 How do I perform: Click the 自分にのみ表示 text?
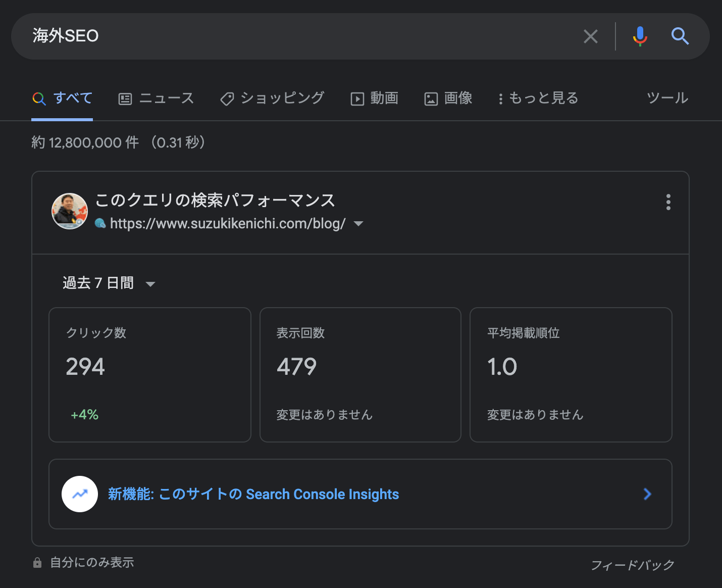[92, 562]
